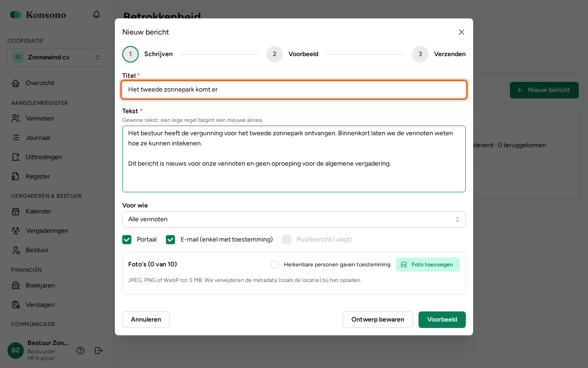The height and width of the screenshot is (368, 588).
Task: Click the BZ user avatar
Action: (x=16, y=351)
